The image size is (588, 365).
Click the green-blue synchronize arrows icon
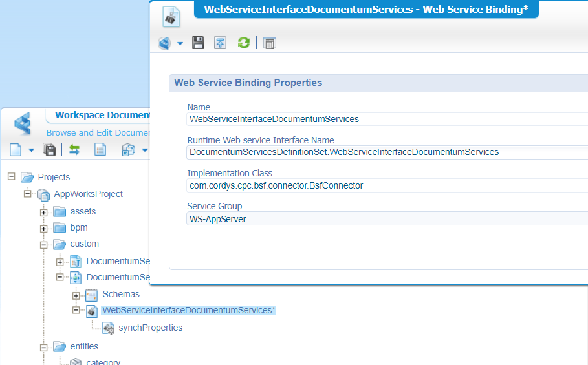pyautogui.click(x=74, y=150)
